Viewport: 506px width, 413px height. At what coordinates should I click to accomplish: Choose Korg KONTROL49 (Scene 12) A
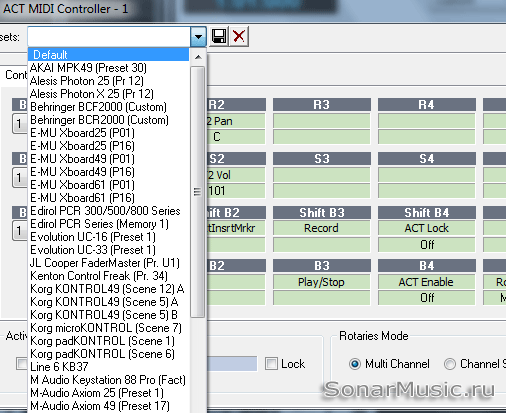coord(108,289)
